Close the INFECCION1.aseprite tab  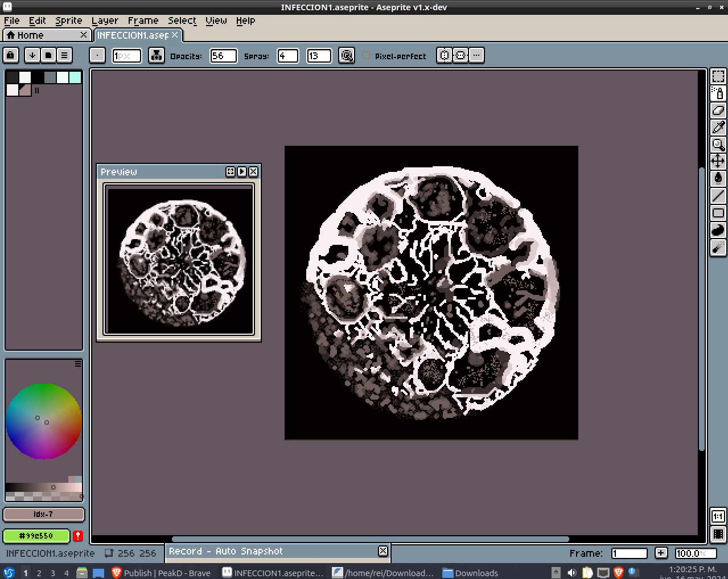tap(175, 35)
